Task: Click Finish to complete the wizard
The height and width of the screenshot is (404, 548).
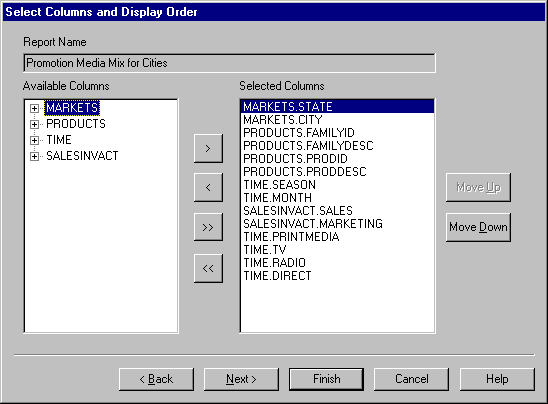Action: point(326,379)
